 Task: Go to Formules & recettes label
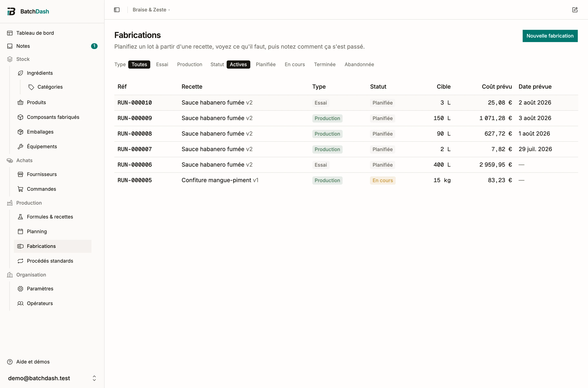click(50, 217)
